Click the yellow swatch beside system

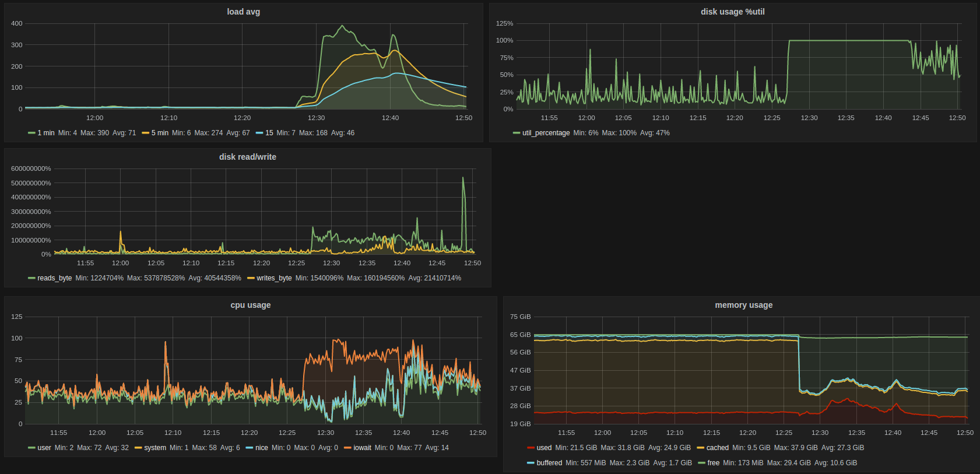coord(138,448)
